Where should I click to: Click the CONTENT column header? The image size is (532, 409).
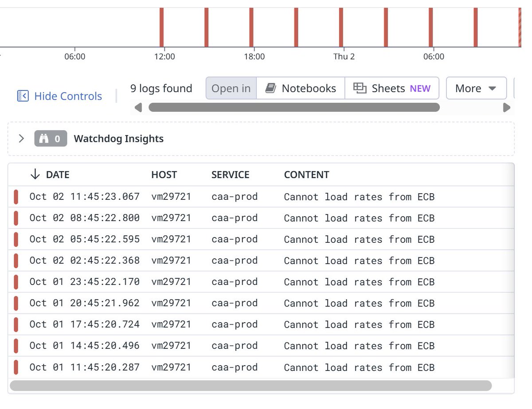pyautogui.click(x=306, y=175)
